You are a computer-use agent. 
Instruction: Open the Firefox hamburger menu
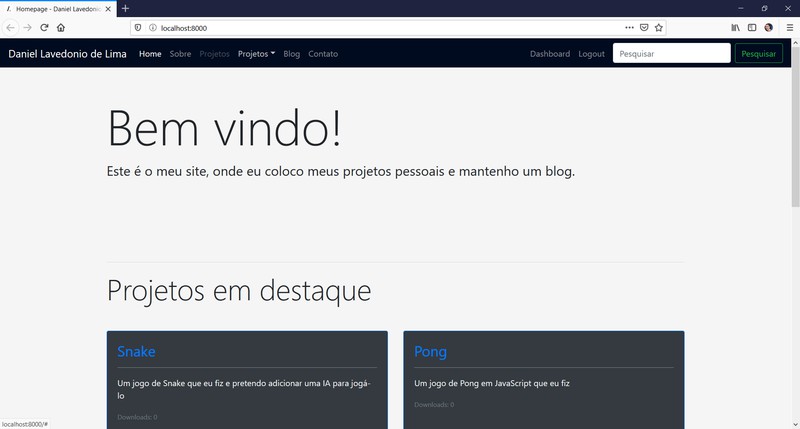click(789, 28)
